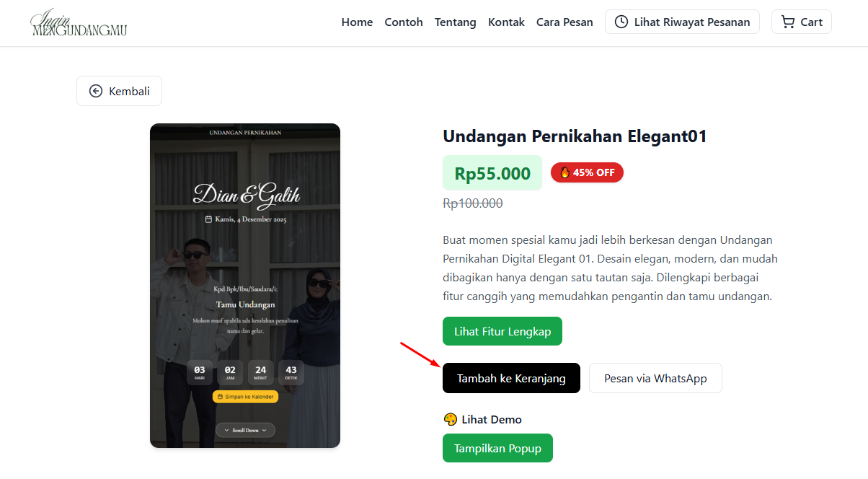Click the fire icon on discount badge
This screenshot has width=868, height=479.
[564, 172]
